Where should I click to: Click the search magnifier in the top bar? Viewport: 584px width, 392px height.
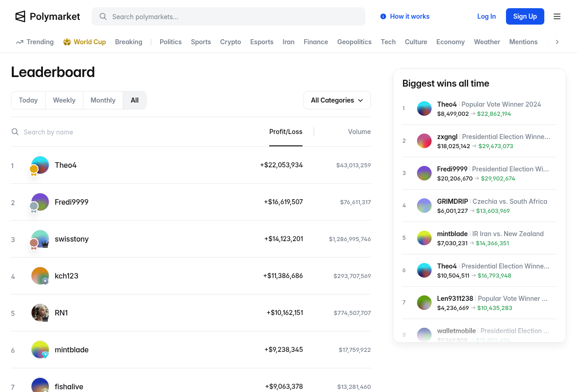click(x=103, y=16)
